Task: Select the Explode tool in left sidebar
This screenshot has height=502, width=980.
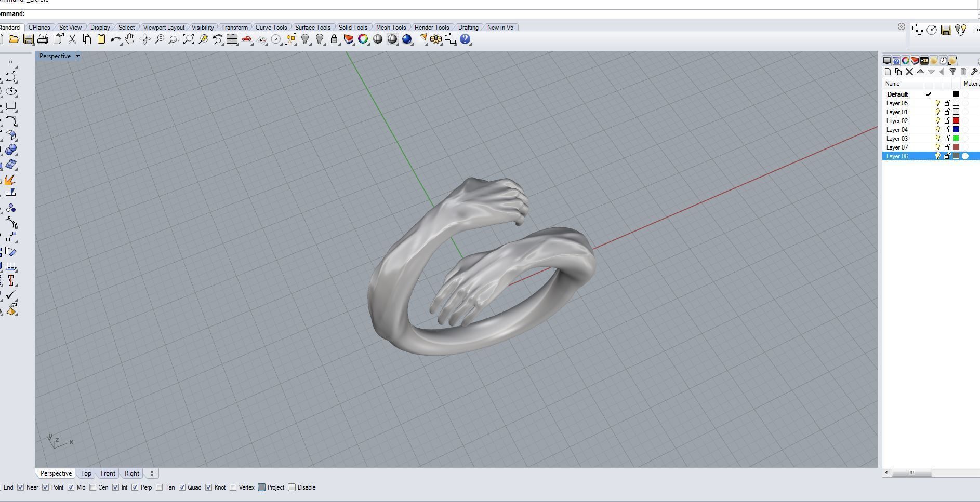Action: tap(10, 180)
